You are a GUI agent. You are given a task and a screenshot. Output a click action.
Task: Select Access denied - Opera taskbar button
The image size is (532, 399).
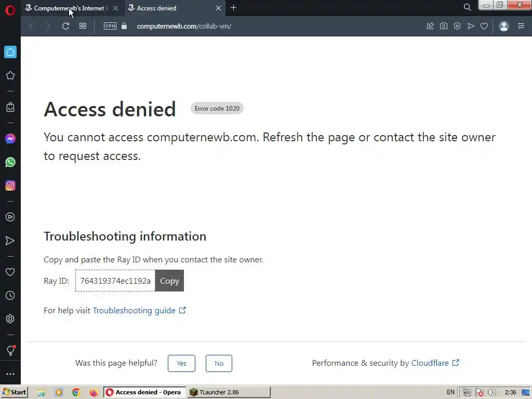point(145,392)
